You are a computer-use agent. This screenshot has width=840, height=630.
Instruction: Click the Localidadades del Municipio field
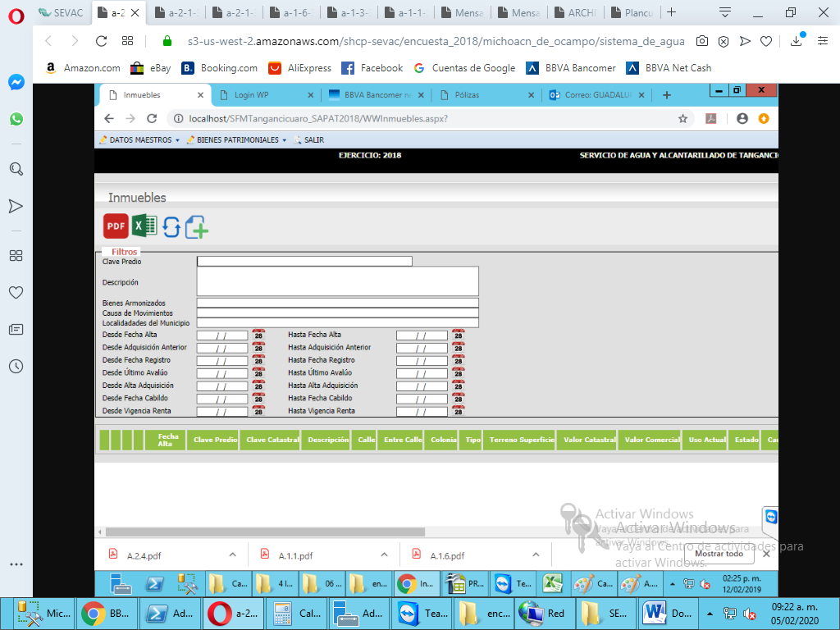[x=337, y=323]
